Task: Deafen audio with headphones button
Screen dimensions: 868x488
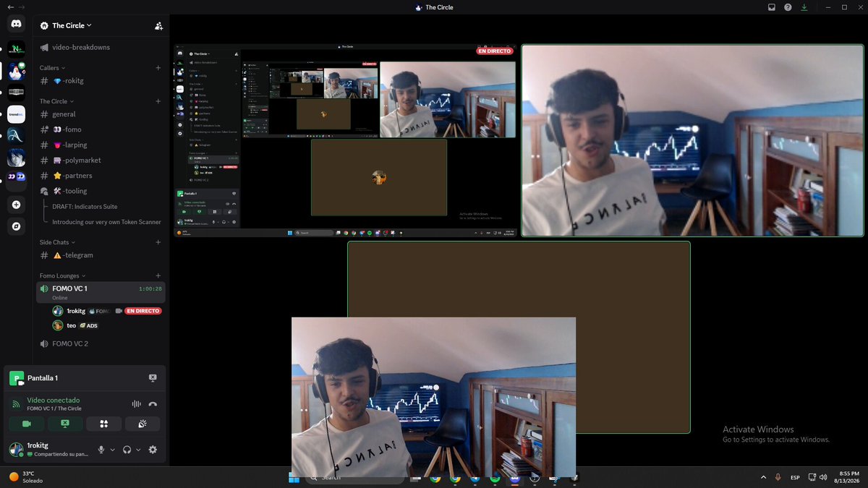Action: tap(127, 450)
